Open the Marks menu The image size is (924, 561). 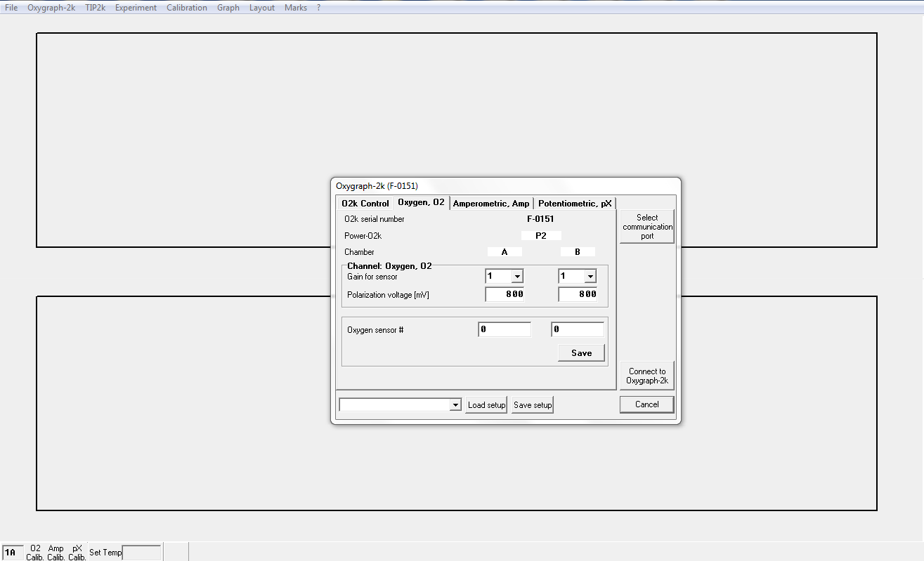click(296, 8)
